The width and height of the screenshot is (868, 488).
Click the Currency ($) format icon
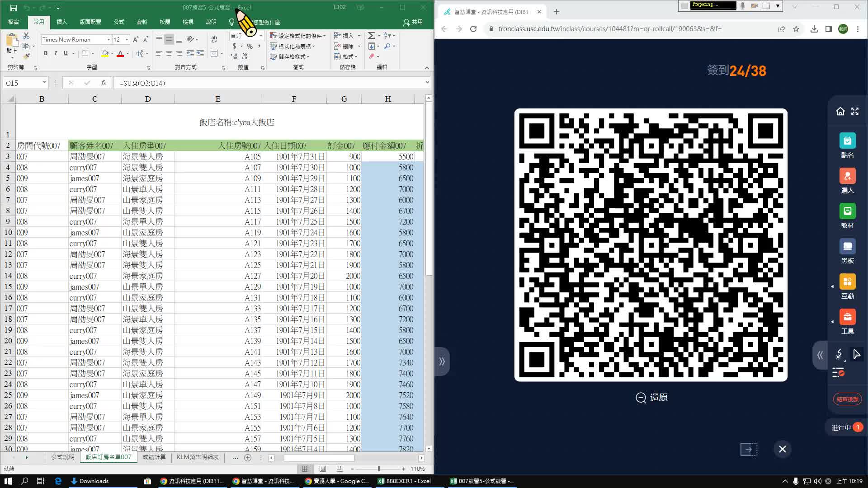[x=234, y=46]
